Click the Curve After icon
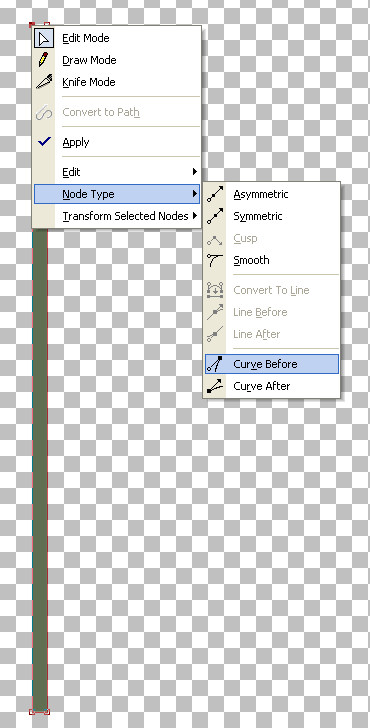This screenshot has width=370, height=728. [215, 386]
